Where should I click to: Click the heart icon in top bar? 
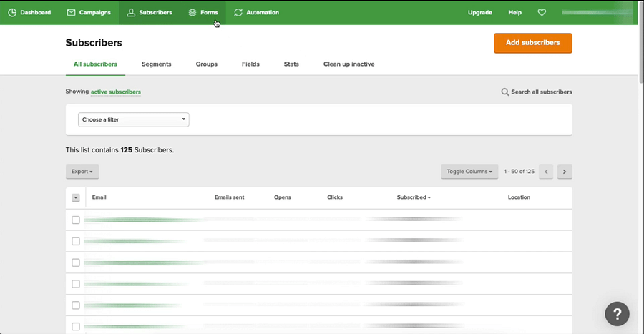(542, 12)
